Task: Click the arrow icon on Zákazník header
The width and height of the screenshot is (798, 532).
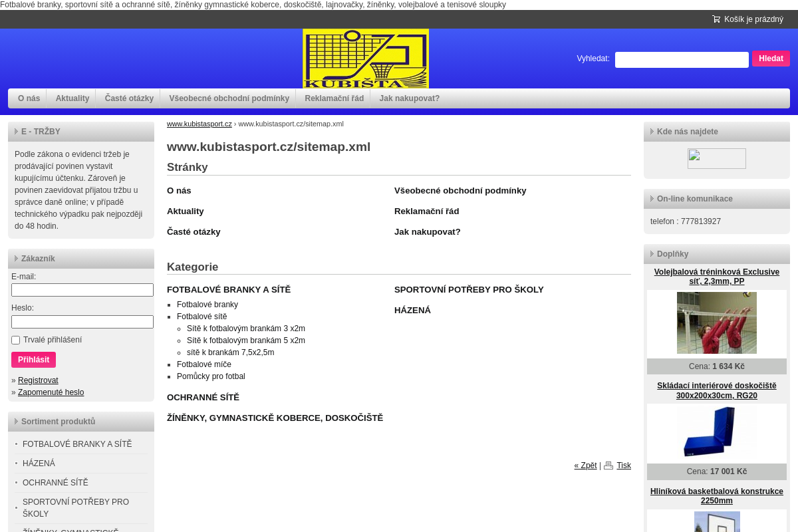Action: 17,258
